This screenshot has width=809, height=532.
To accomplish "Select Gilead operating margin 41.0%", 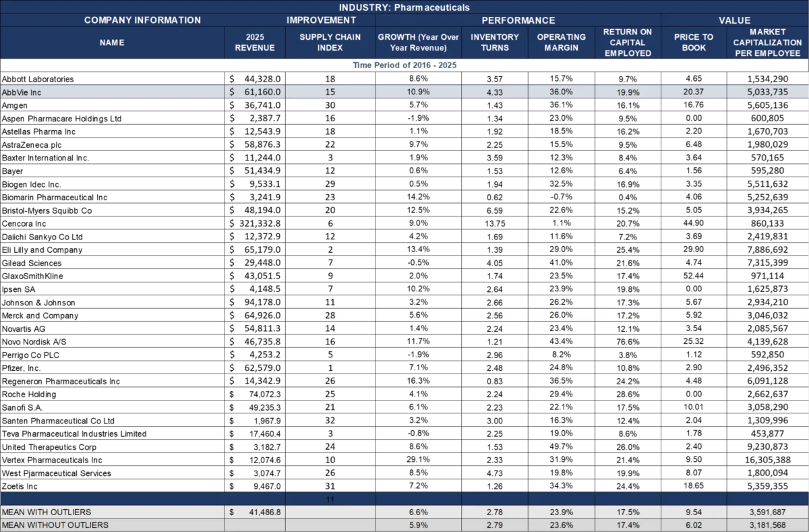I will pyautogui.click(x=562, y=263).
